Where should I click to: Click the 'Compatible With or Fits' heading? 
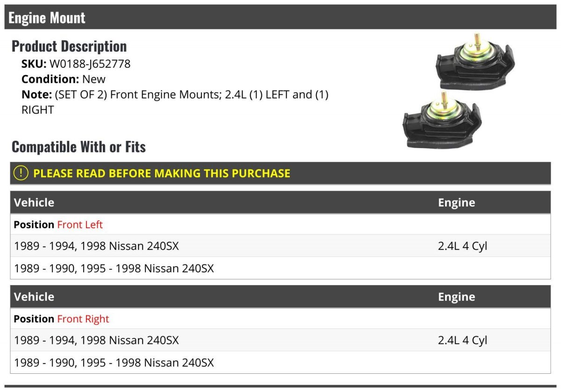79,147
